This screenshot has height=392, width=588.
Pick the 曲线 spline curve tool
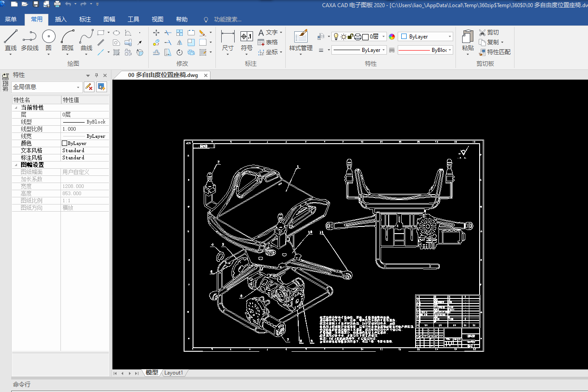86,37
